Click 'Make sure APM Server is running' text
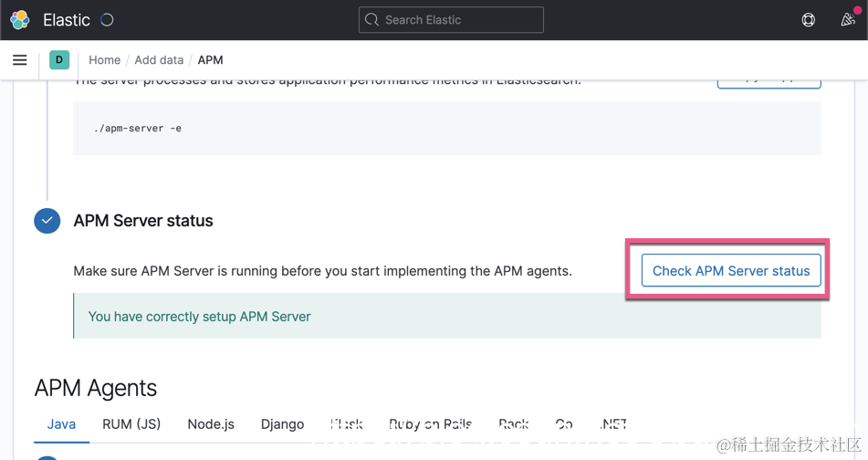Screen dimensions: 868x460 coord(323,271)
